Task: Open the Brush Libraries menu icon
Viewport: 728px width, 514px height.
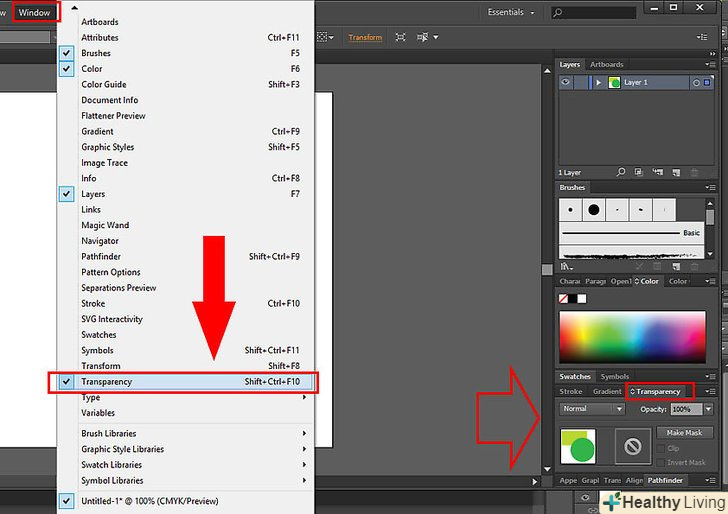Action: point(567,267)
